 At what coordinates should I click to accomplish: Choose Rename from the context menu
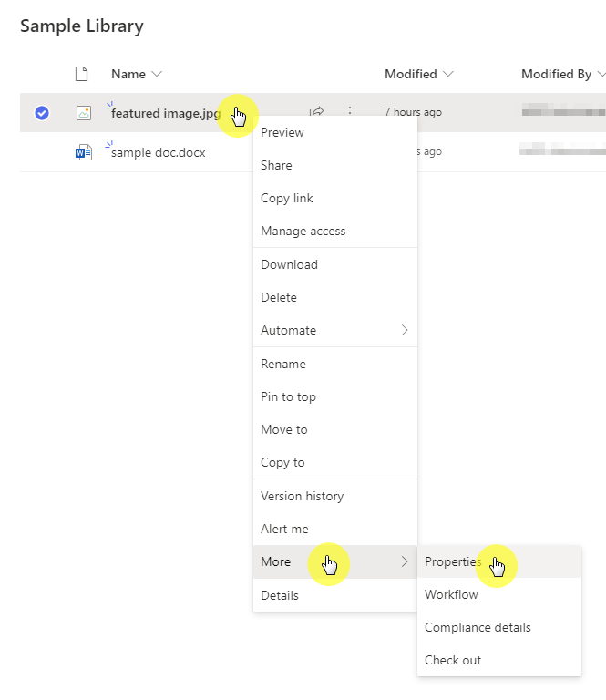coord(335,364)
